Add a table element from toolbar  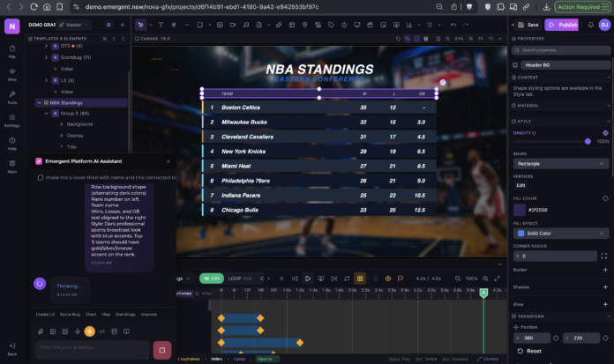292,25
